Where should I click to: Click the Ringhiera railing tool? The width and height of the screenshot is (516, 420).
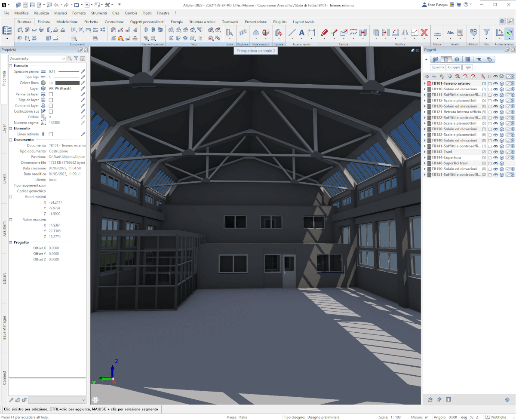pyautogui.click(x=243, y=33)
